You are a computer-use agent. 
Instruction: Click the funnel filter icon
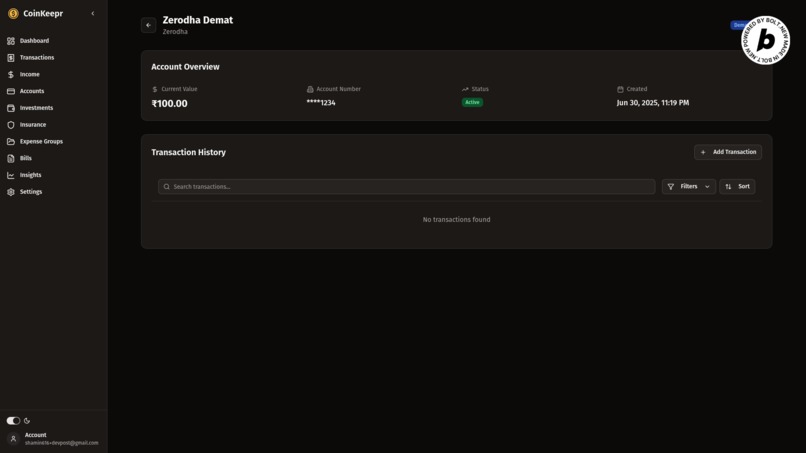(x=671, y=187)
